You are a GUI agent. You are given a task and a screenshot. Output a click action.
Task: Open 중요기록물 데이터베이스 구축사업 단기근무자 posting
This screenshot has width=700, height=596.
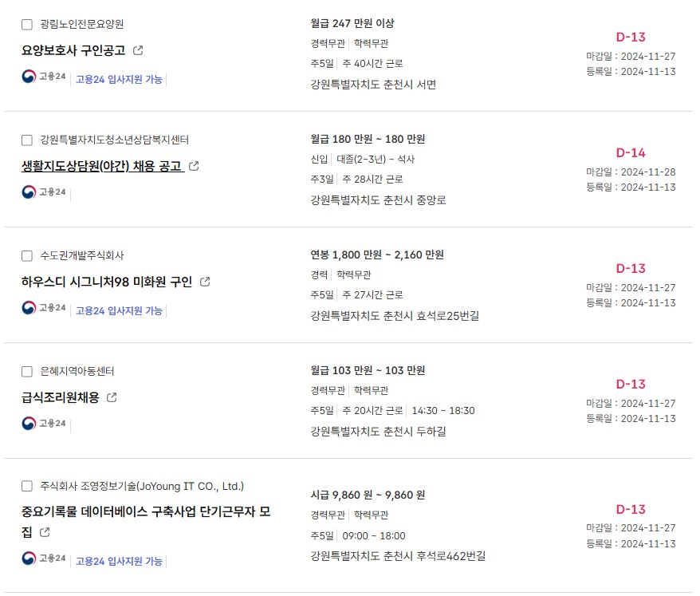pyautogui.click(x=146, y=521)
